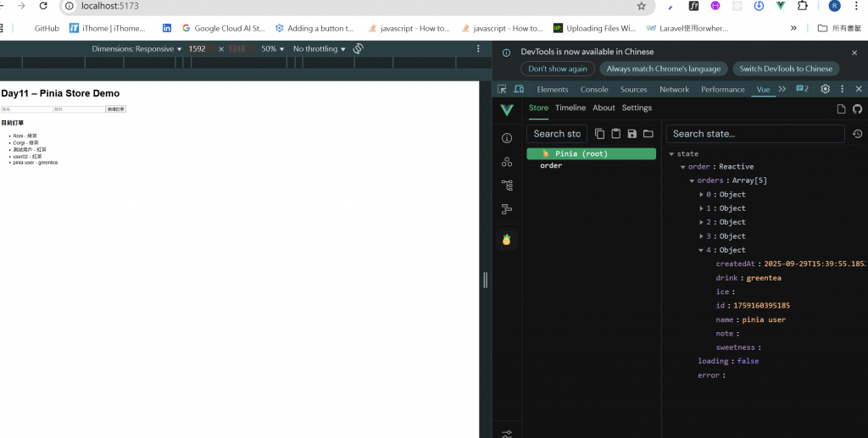Open the DevTools three-dot customize menu
Viewport: 868px width, 438px height.
(x=842, y=89)
